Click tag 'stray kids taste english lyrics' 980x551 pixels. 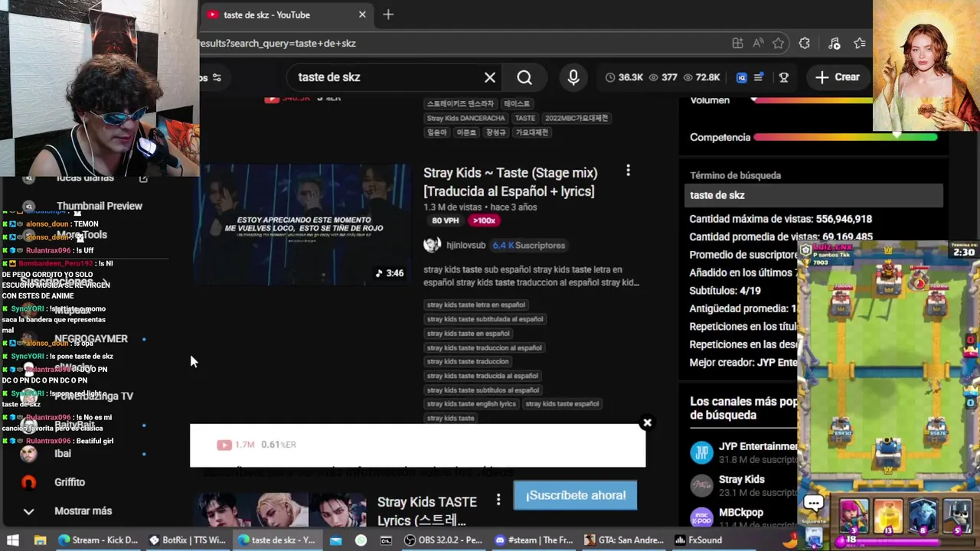click(x=472, y=404)
